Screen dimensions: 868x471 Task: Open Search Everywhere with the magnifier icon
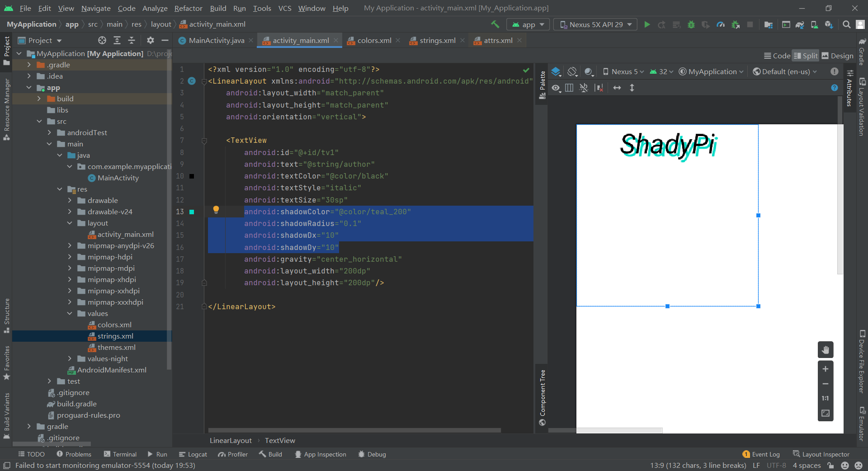[x=846, y=24]
